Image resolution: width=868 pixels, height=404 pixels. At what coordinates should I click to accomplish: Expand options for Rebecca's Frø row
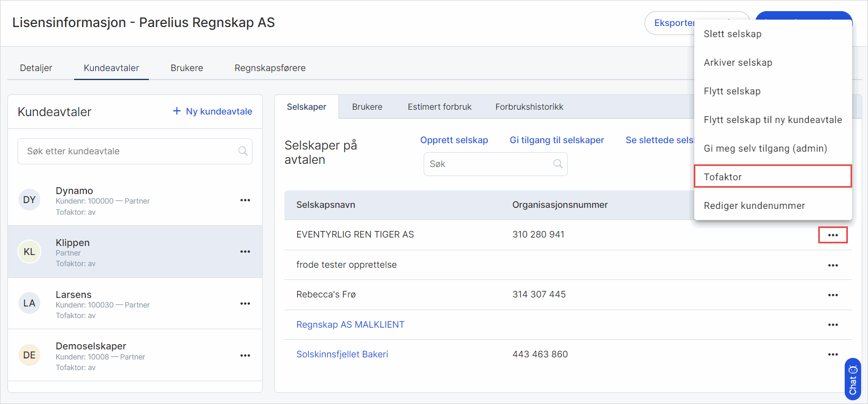point(833,295)
